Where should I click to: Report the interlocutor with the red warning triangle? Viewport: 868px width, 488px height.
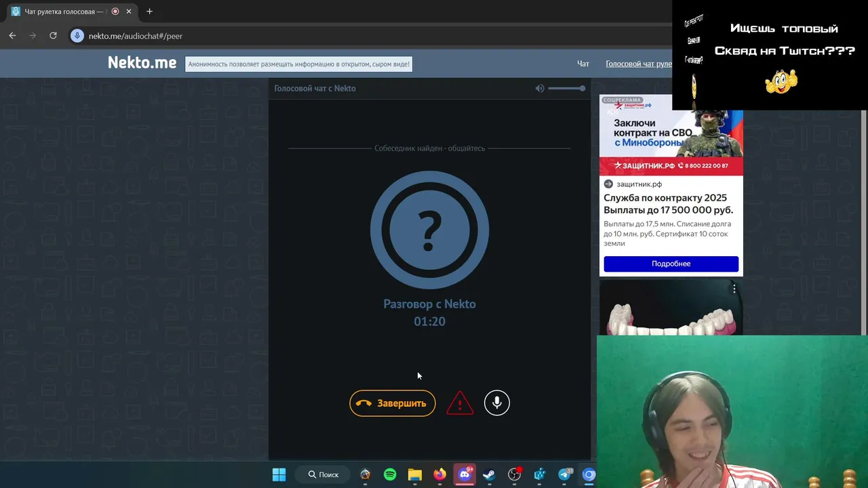click(x=460, y=403)
